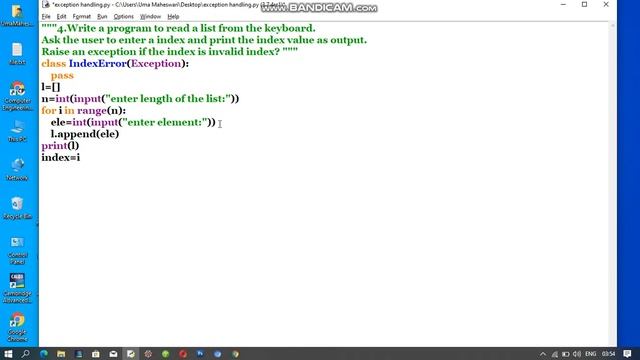Click the green circular taskbar icon
Screen dimensions: 640x360
click(x=165, y=353)
